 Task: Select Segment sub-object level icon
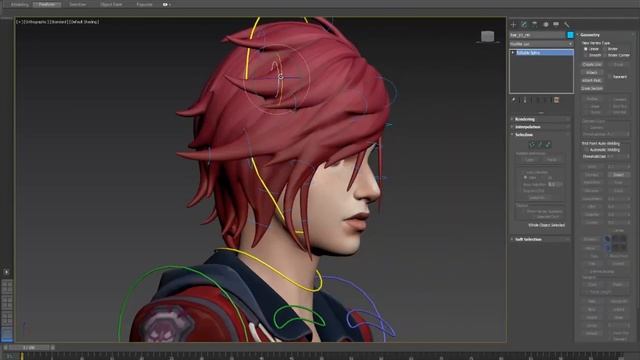point(540,144)
